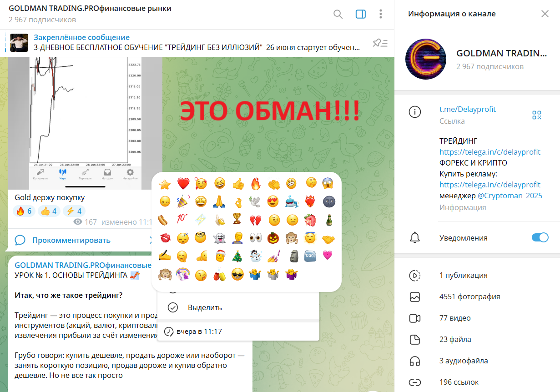Open search in channel
560x392 pixels.
click(338, 14)
